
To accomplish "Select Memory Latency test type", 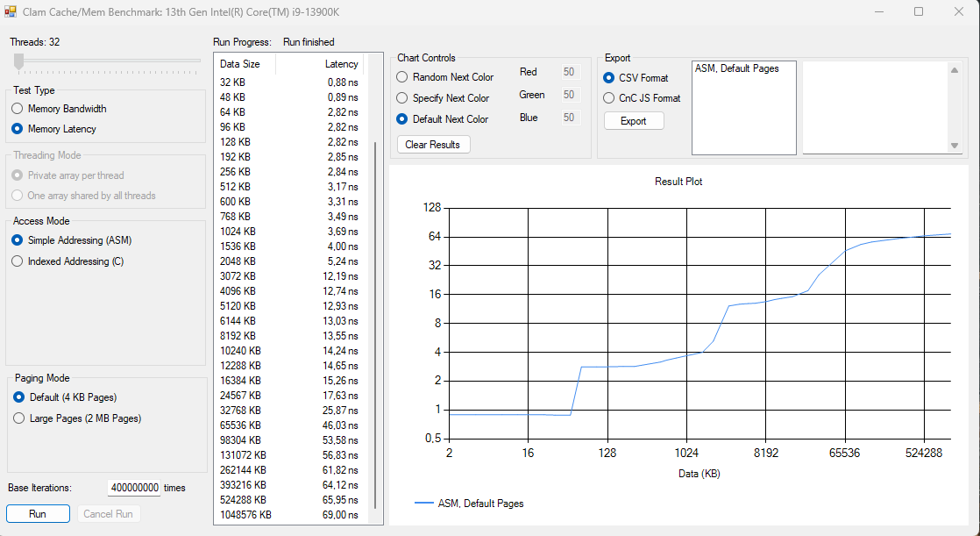I will point(54,129).
